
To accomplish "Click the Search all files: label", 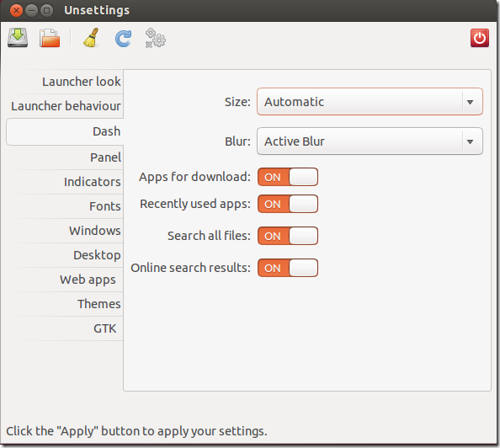I will (210, 236).
